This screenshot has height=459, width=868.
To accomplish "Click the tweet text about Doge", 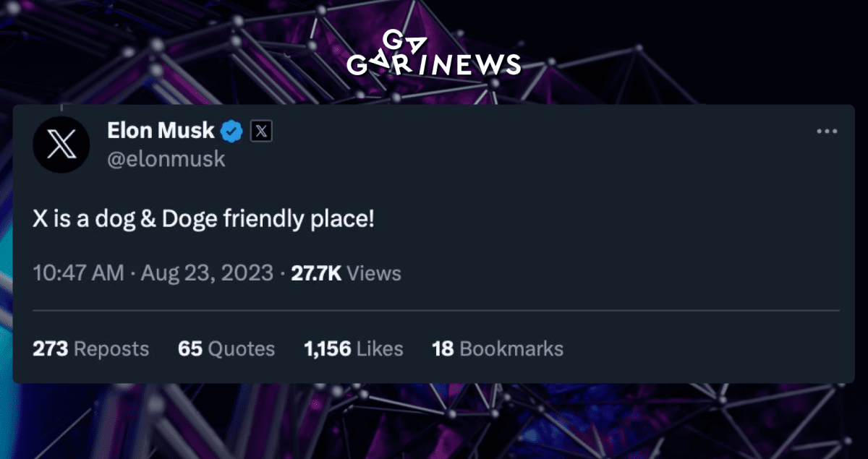I will pyautogui.click(x=204, y=218).
